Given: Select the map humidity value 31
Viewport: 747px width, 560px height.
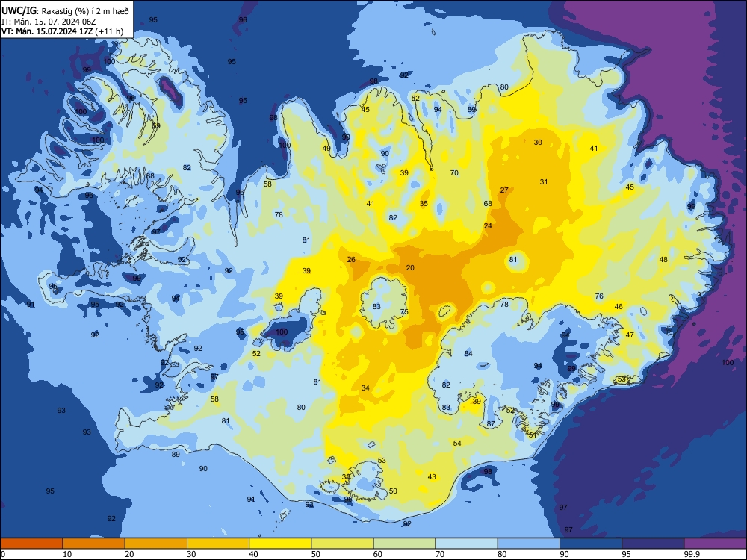Looking at the screenshot, I should (544, 181).
